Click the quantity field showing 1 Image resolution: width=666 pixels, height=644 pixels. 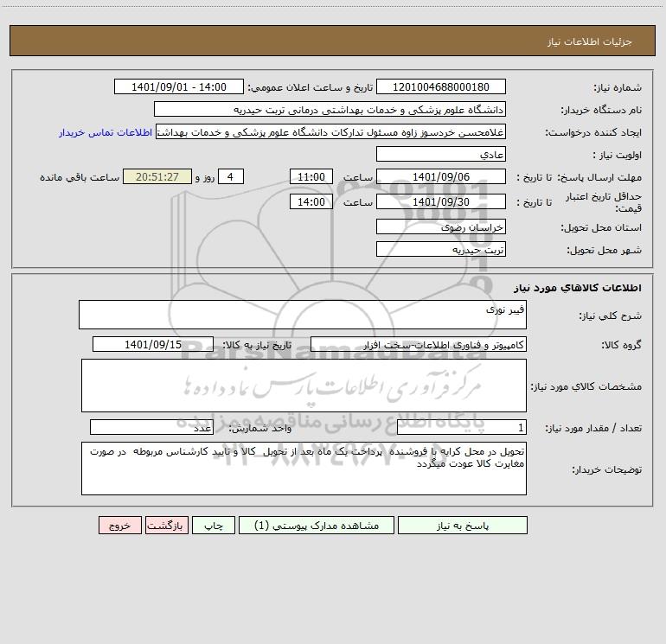462,427
